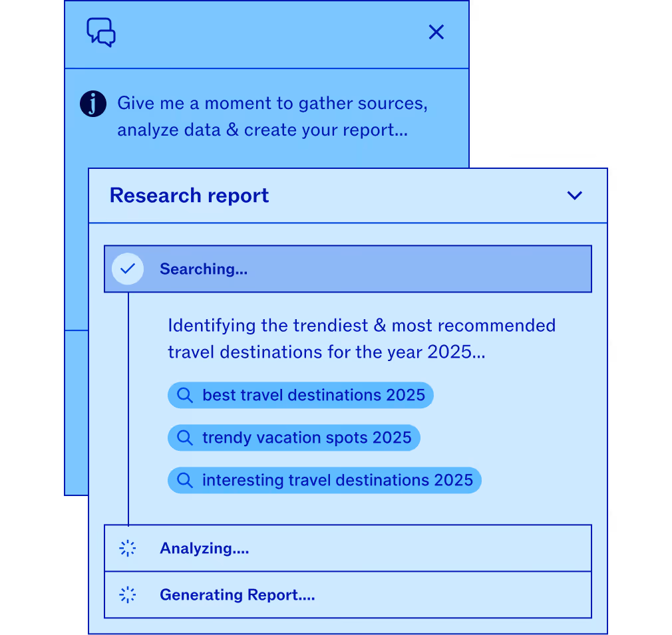Viewport: 672px width, 635px height.
Task: Toggle the Analyzing step status indicator
Action: (127, 548)
